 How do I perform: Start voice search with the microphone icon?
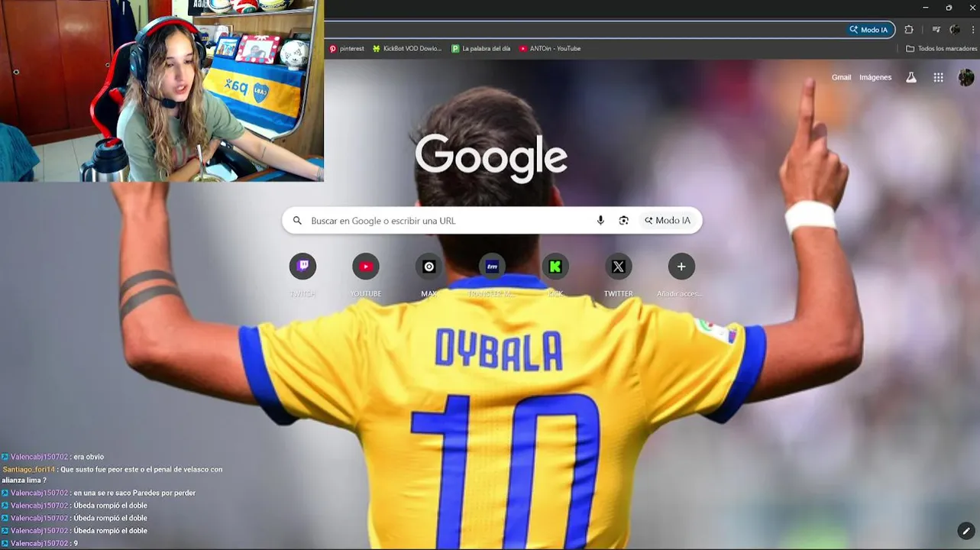tap(600, 221)
